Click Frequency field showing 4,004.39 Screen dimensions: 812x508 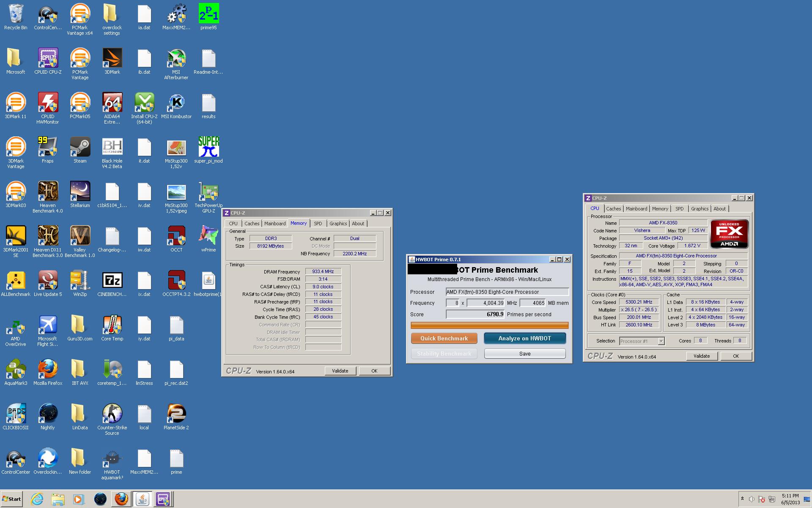[486, 303]
